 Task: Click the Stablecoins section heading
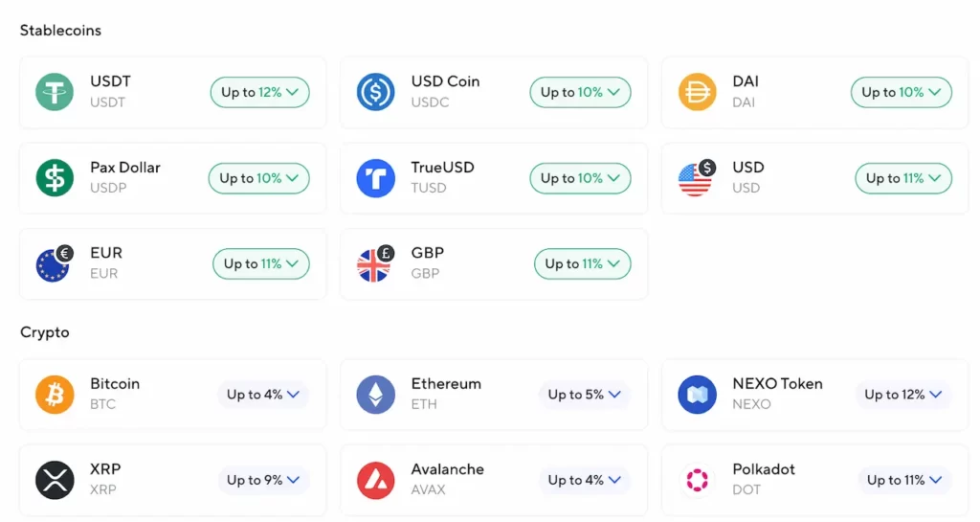60,31
